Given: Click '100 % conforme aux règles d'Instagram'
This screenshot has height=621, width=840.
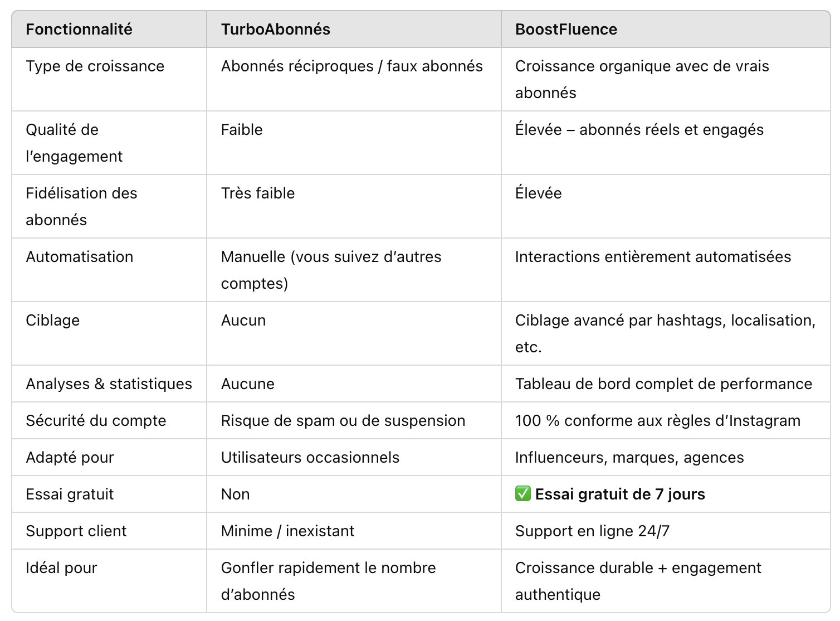Looking at the screenshot, I should point(658,421).
